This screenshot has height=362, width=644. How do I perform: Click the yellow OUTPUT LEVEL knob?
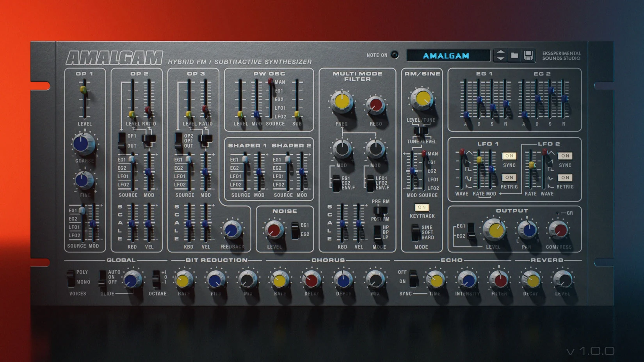495,230
